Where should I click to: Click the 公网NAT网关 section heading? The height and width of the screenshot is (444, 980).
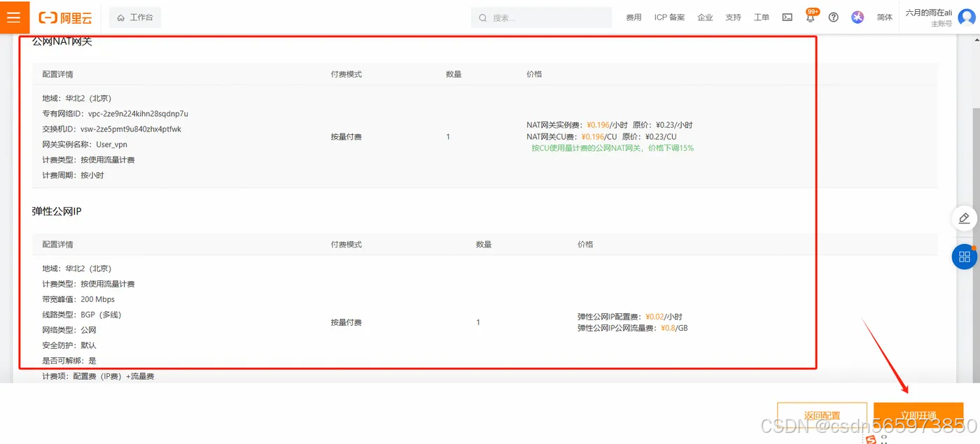coord(62,41)
